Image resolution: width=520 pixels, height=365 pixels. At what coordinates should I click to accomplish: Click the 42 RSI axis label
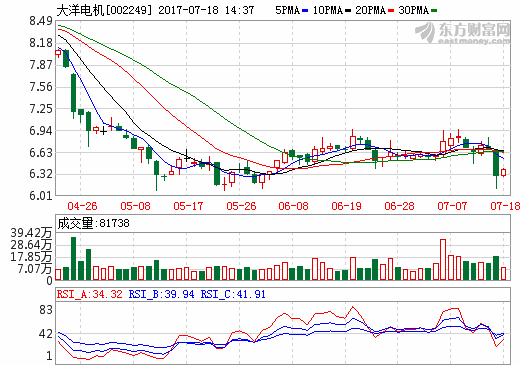[46, 334]
